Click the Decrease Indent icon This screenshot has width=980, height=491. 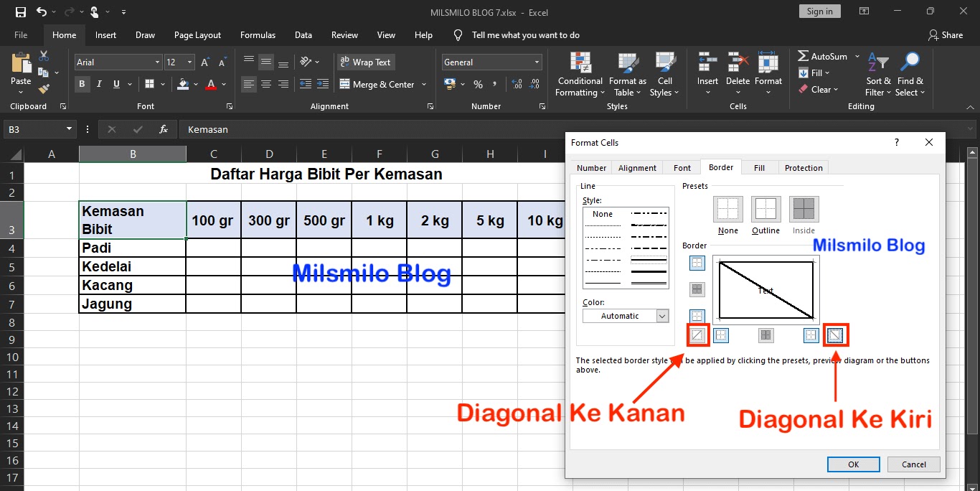point(306,84)
